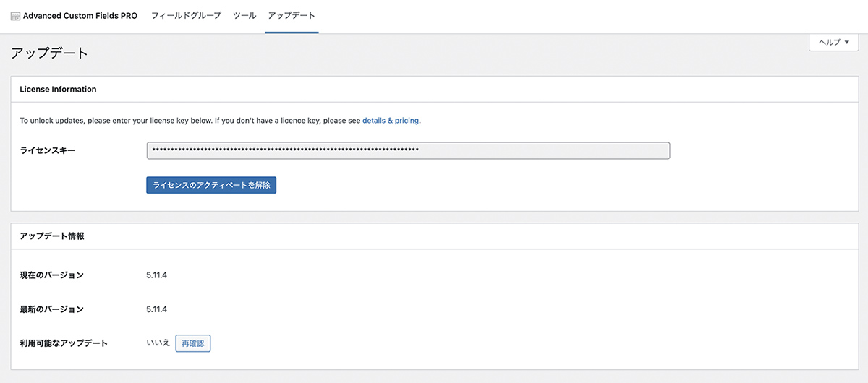Click the Advanced Custom Fields PRO title

point(80,16)
